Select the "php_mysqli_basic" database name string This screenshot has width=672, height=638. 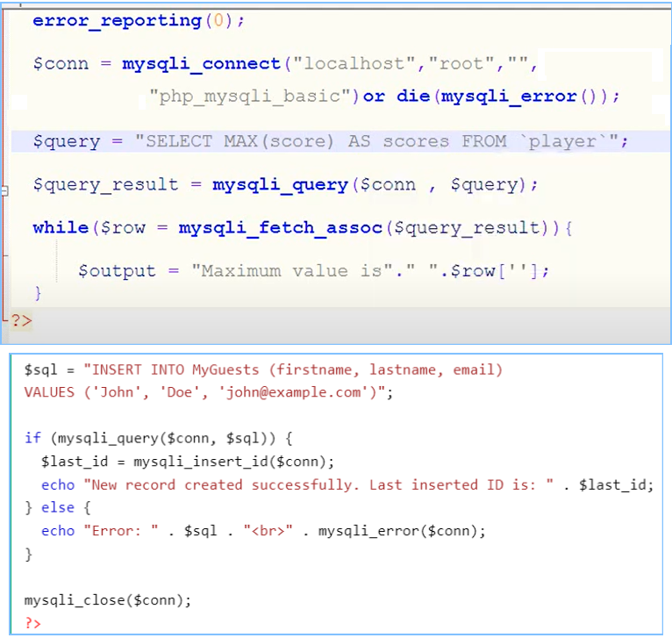(255, 97)
